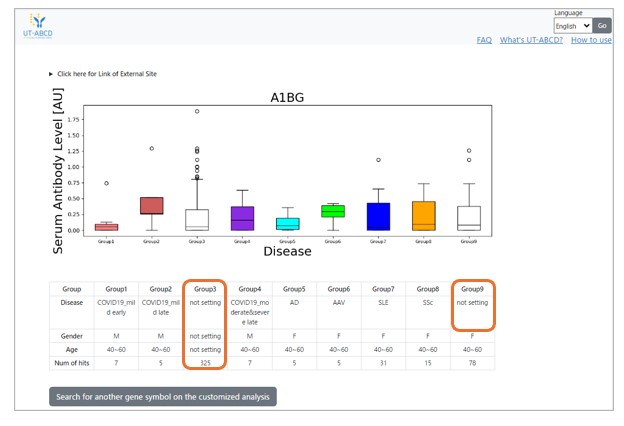Click the UT-ABCD logo icon

(x=37, y=20)
